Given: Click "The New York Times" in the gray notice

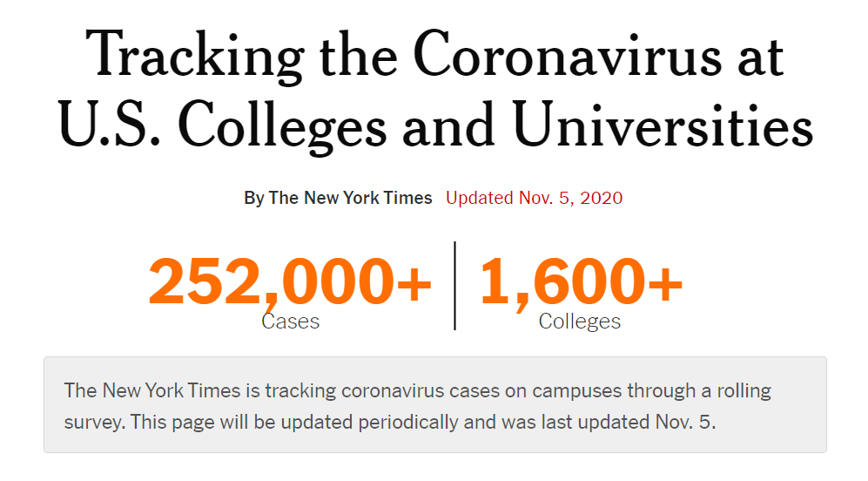Looking at the screenshot, I should 152,390.
